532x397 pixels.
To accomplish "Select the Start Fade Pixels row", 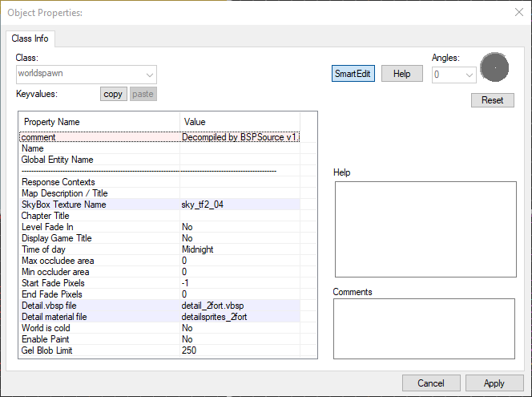I will pos(159,283).
